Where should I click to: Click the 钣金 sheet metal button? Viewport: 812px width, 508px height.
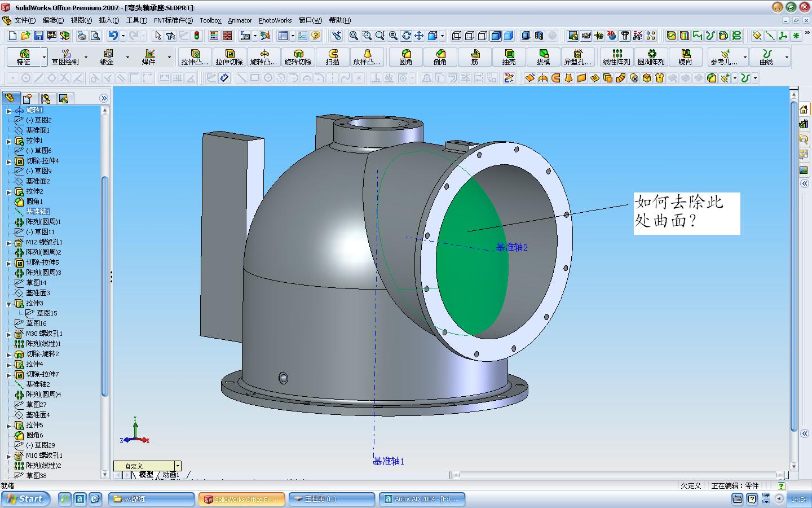point(107,57)
